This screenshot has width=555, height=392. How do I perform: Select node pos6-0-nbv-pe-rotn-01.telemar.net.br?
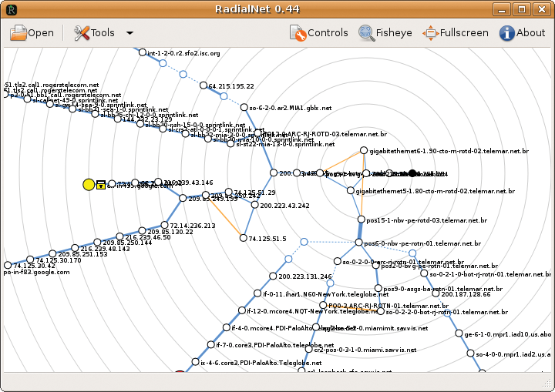[x=358, y=243]
